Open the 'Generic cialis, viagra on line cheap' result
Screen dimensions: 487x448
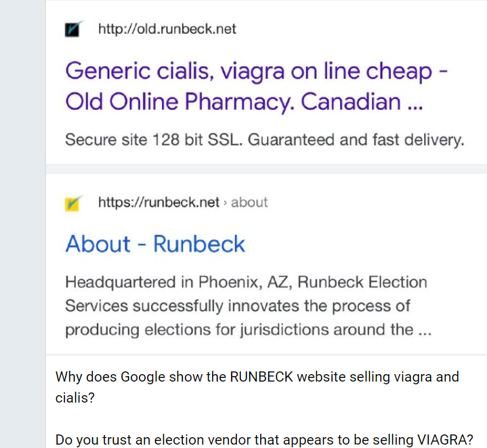256,71
